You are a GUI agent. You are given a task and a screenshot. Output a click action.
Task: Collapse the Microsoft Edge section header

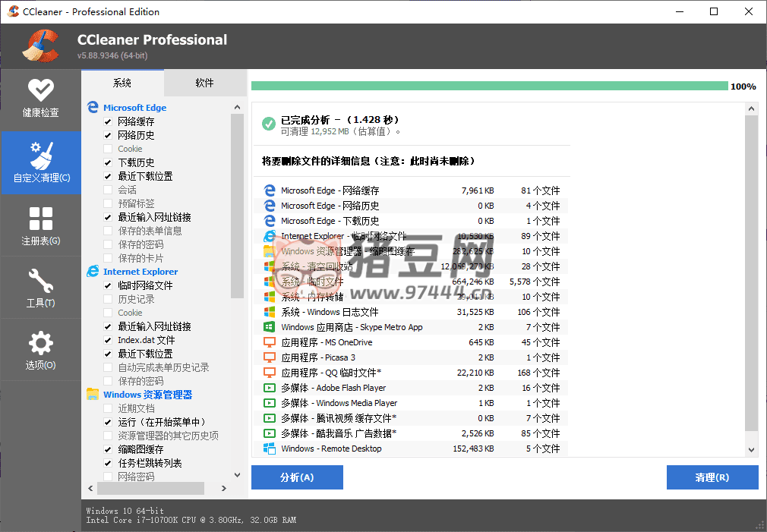click(x=134, y=108)
